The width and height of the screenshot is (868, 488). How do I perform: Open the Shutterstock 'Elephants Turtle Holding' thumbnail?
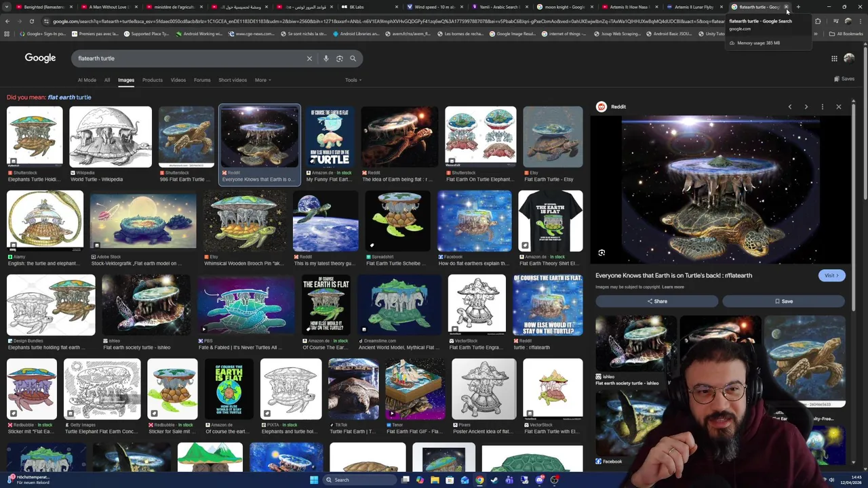pos(35,137)
